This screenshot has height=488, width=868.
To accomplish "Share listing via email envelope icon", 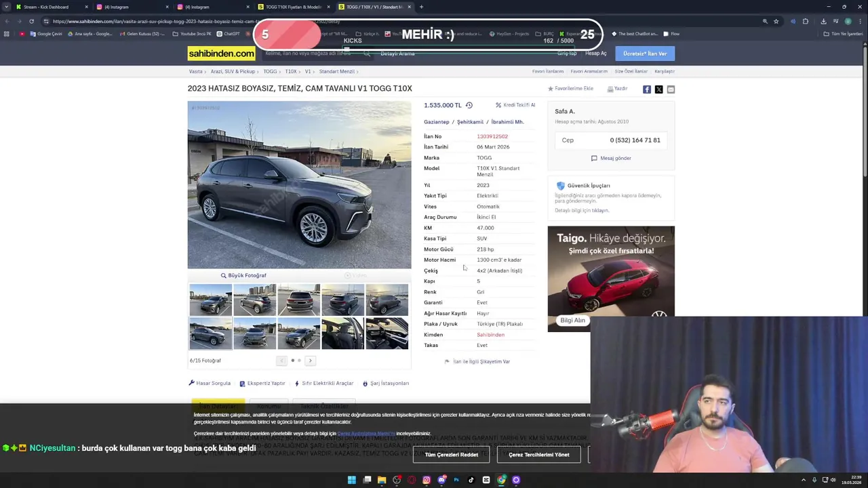I will (671, 89).
